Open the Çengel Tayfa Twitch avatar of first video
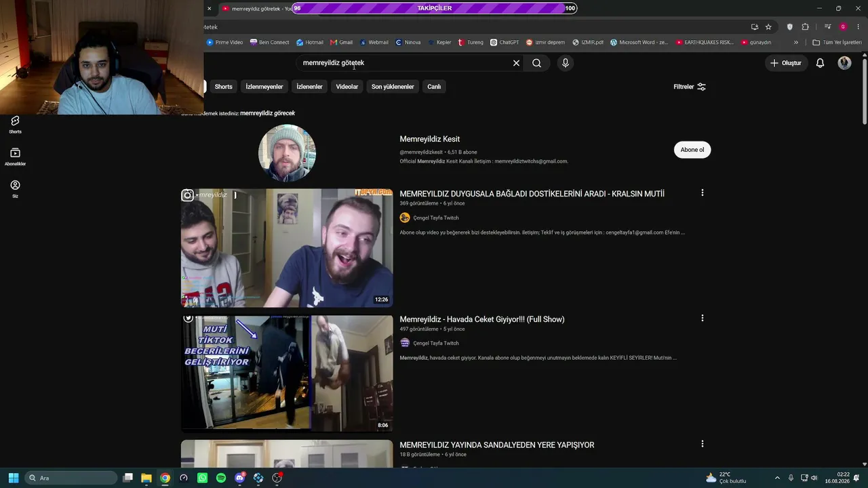The width and height of the screenshot is (868, 488). click(405, 218)
